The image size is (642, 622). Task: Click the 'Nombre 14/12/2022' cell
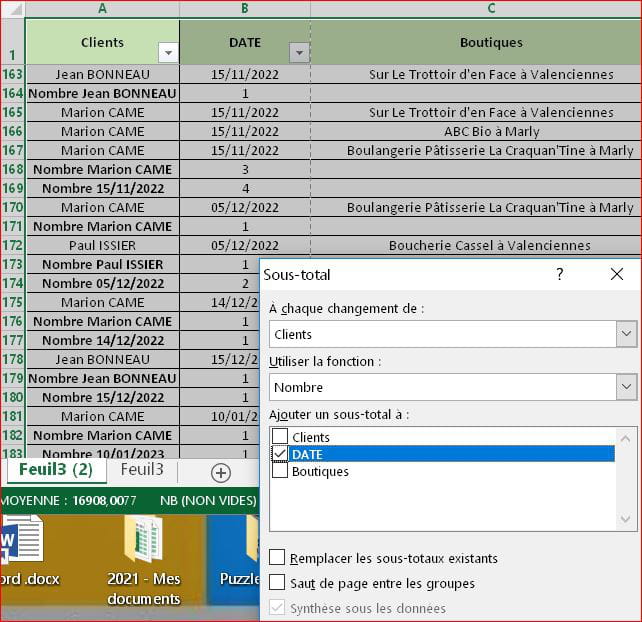point(102,340)
